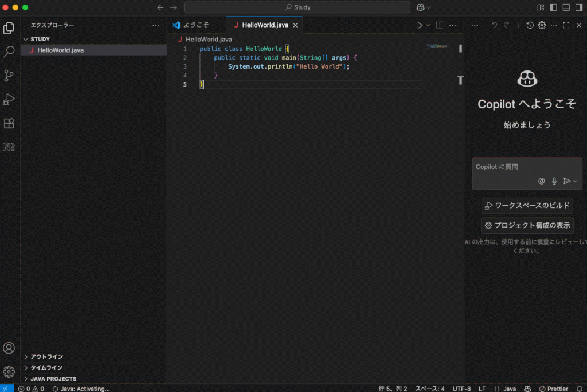Click the 行 5、列 2 cursor position indicator

(393, 389)
